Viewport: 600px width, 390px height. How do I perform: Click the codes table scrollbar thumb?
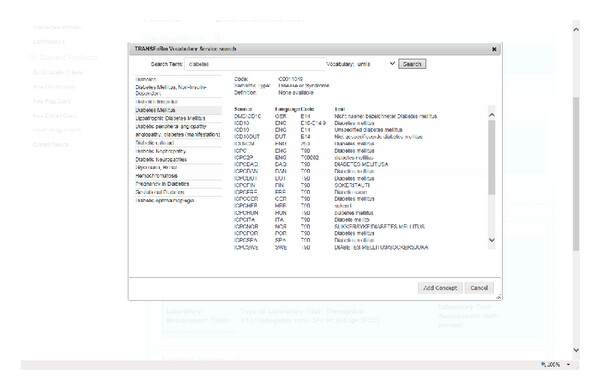(x=492, y=157)
